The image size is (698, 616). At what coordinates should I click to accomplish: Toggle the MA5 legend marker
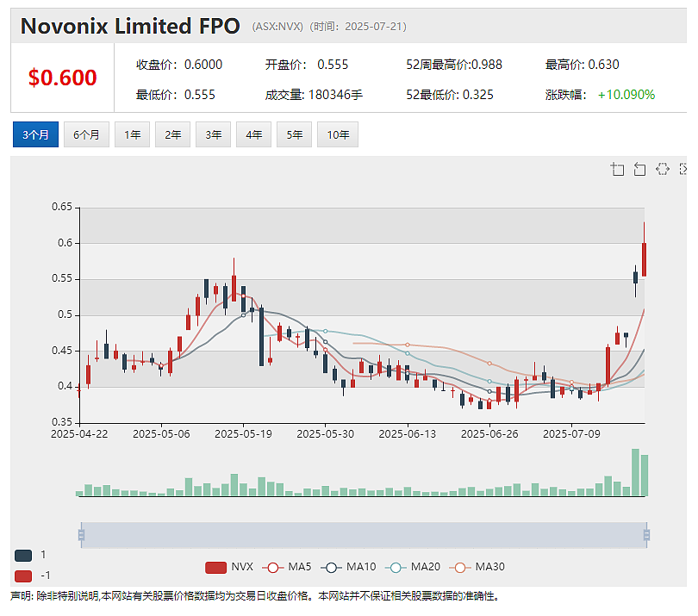[x=273, y=568]
